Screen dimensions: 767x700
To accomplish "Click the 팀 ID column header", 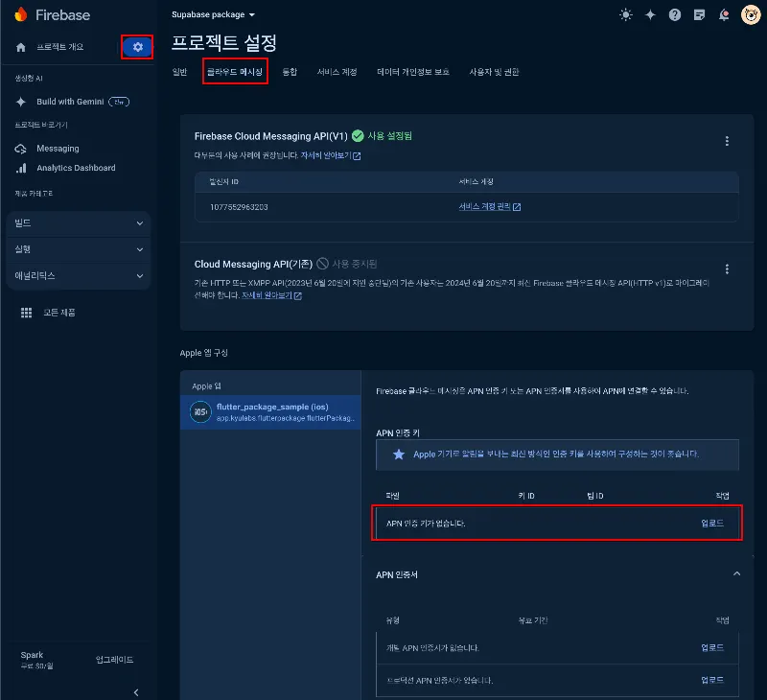I will (594, 496).
